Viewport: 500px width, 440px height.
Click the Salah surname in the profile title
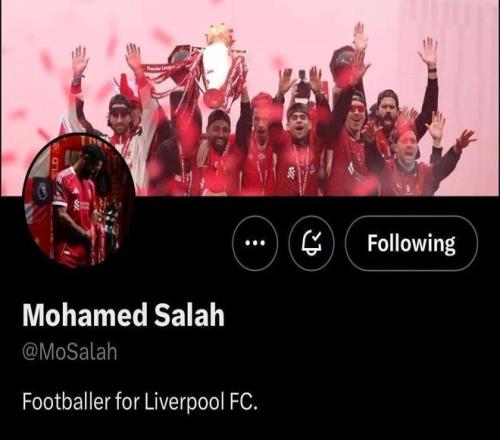pyautogui.click(x=189, y=315)
